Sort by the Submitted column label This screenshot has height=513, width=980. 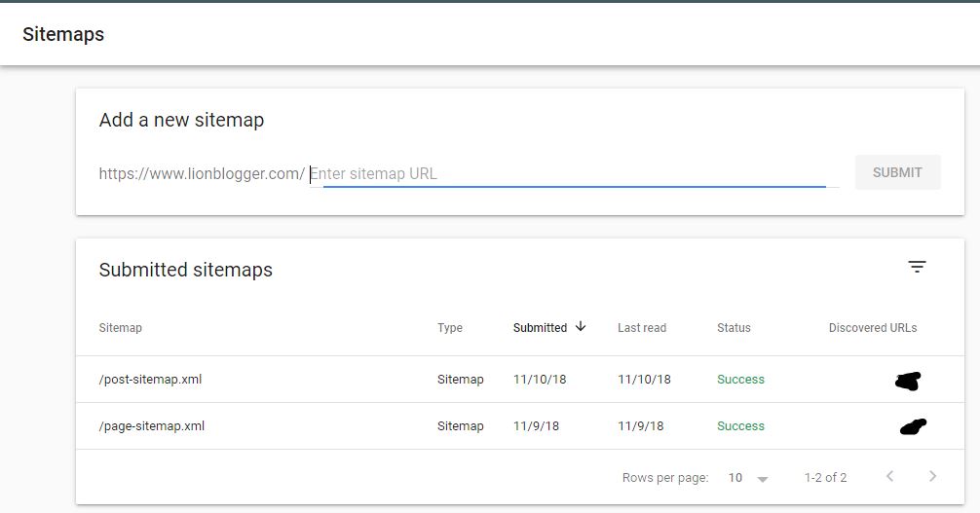click(540, 328)
